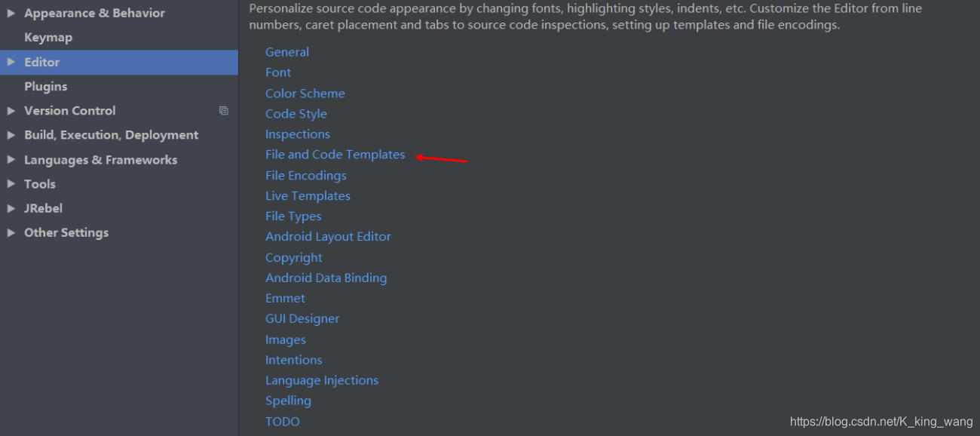Open the Plugins settings page
The width and height of the screenshot is (980, 436).
(x=45, y=87)
